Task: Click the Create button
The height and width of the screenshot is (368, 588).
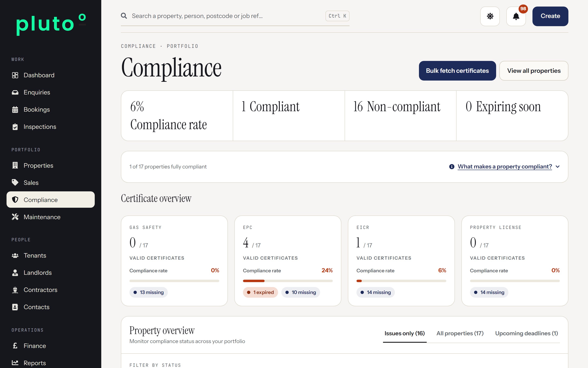Action: [x=550, y=16]
